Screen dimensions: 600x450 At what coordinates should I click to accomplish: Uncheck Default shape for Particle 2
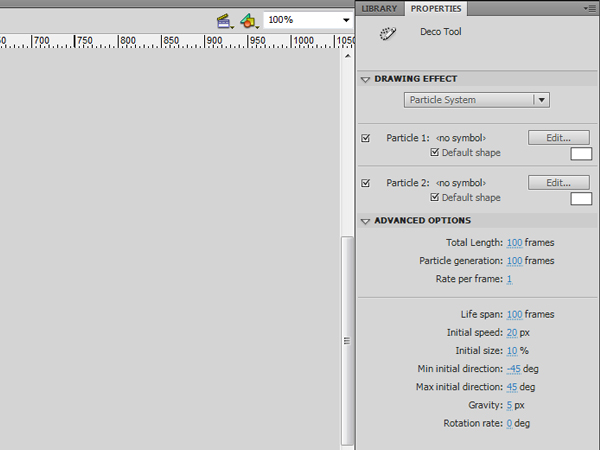[x=434, y=197]
